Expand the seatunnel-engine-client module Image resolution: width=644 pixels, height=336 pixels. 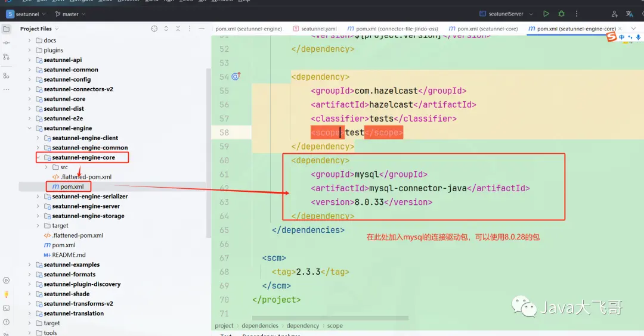click(38, 138)
